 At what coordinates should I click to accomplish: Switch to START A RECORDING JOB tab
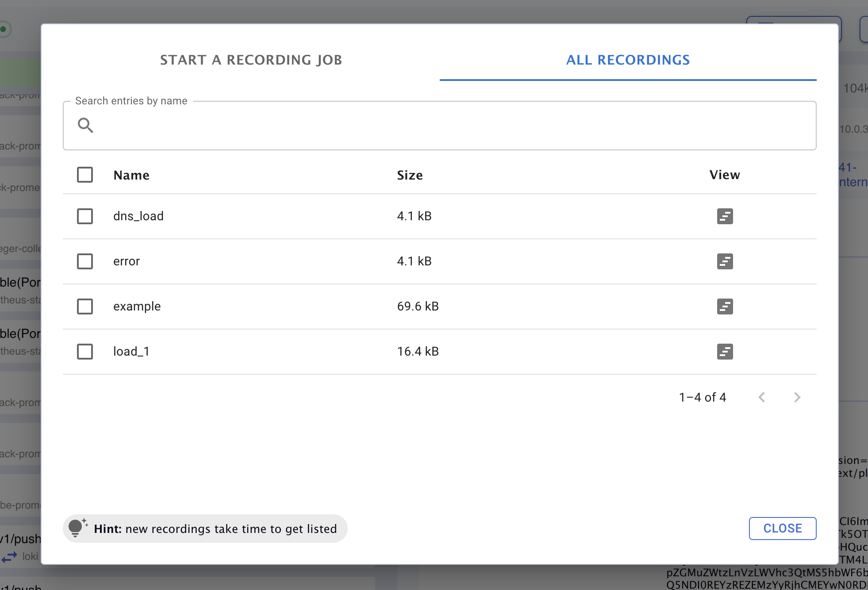251,60
